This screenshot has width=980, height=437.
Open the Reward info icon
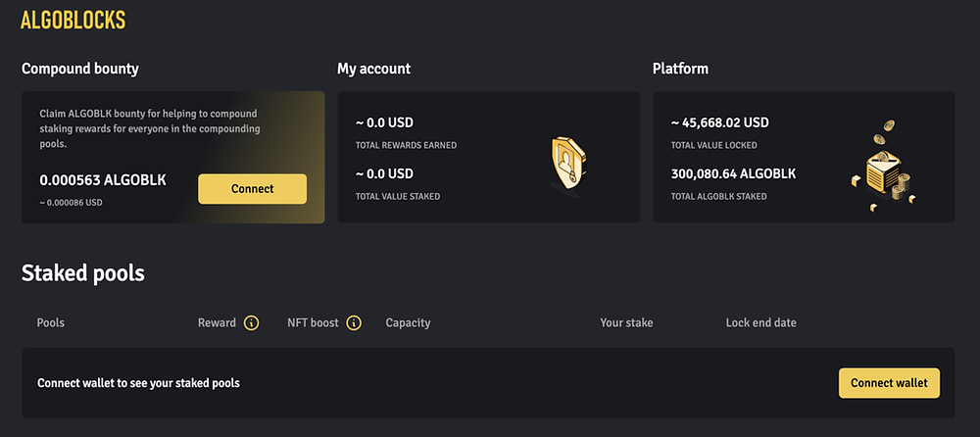[x=251, y=323]
